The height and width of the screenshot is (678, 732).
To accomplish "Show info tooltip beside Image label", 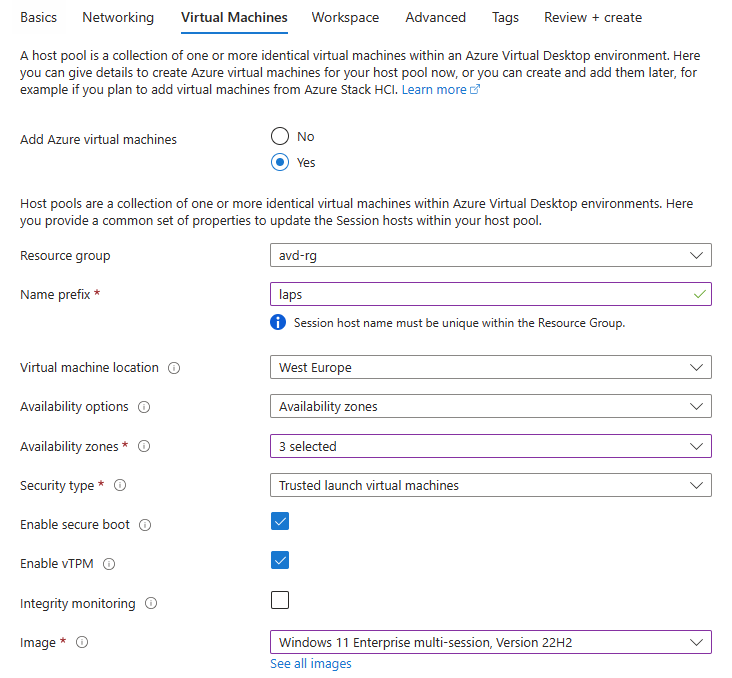I will tap(82, 643).
